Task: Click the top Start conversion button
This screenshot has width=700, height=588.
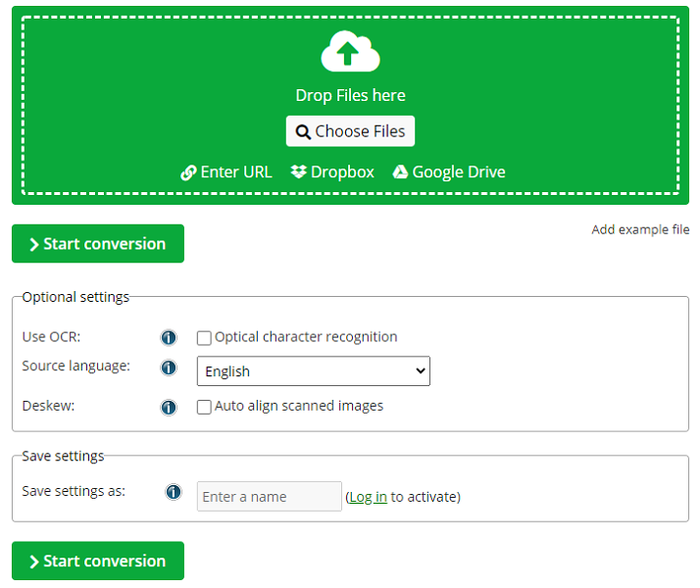Action: pyautogui.click(x=98, y=244)
